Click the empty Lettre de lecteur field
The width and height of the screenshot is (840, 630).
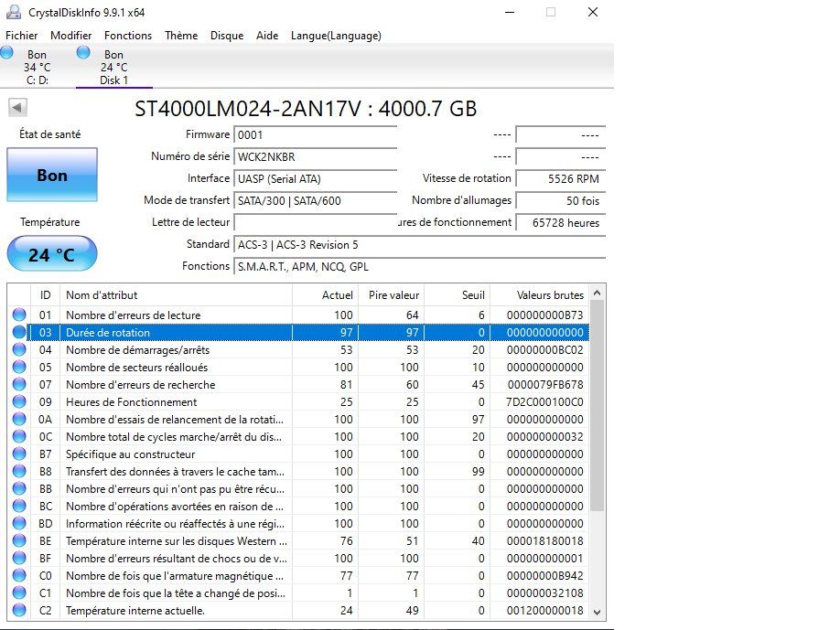[x=315, y=222]
